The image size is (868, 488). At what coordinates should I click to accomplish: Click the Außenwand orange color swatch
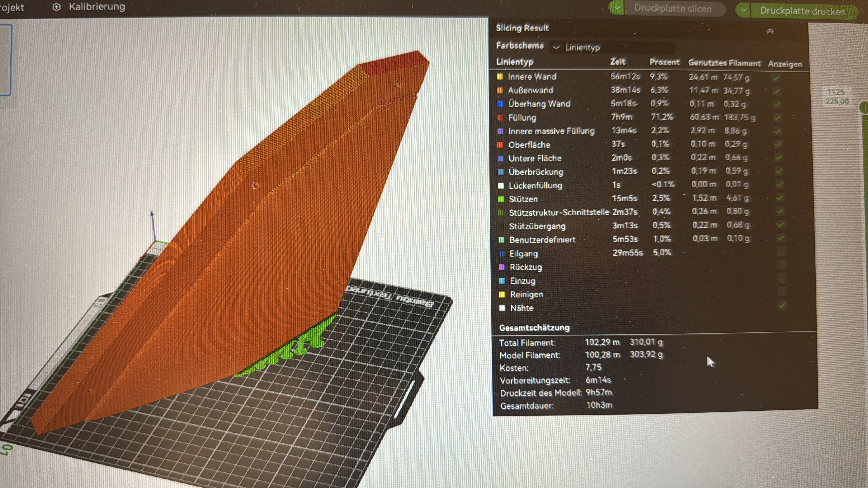(x=500, y=90)
